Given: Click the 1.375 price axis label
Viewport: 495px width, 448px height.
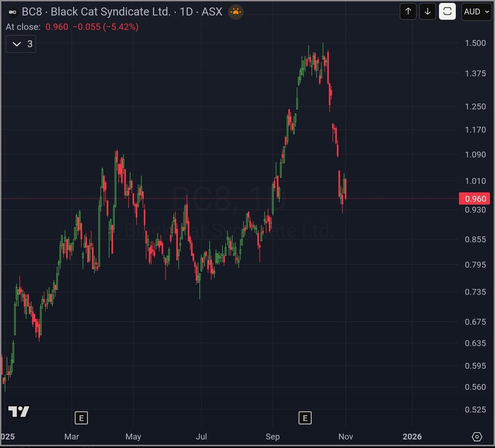Looking at the screenshot, I should click(475, 73).
